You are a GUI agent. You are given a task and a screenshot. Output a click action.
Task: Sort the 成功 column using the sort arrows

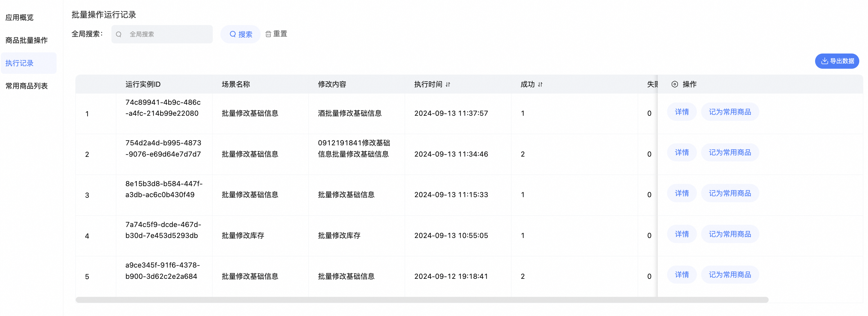[540, 84]
